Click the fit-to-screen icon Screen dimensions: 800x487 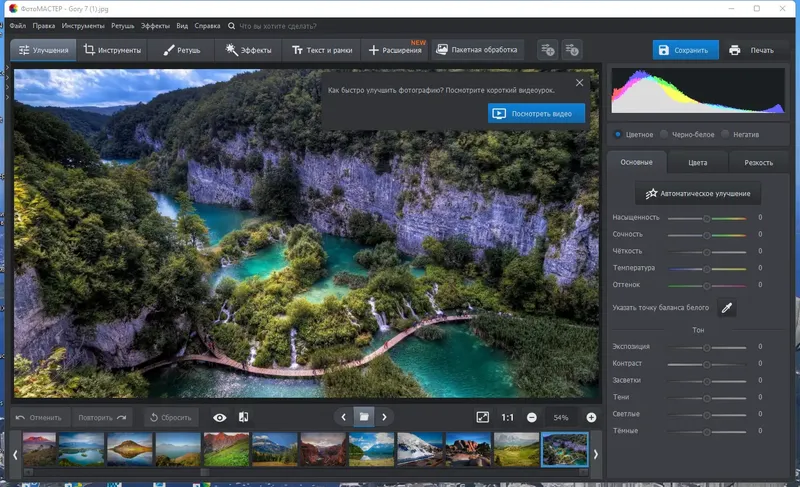(482, 417)
